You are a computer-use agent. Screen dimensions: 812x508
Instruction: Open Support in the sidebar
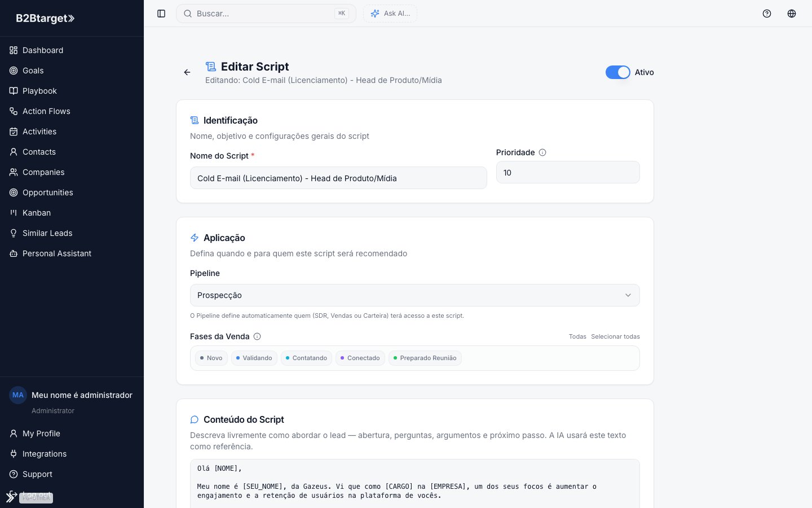(72, 474)
